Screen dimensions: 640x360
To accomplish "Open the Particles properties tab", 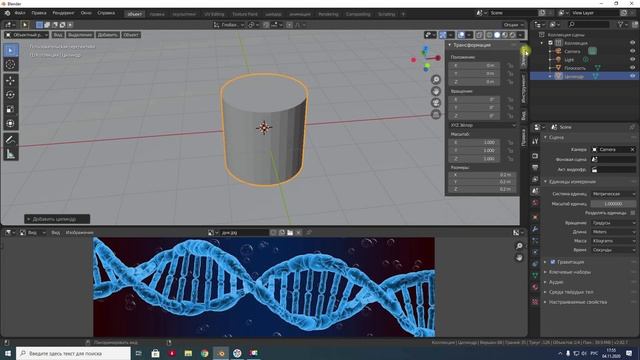I will 535,241.
